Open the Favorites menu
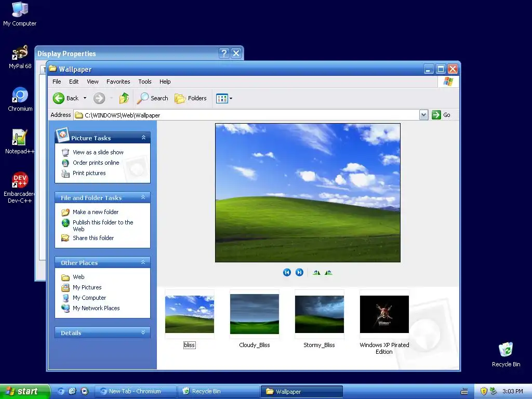532x399 pixels. click(x=118, y=82)
